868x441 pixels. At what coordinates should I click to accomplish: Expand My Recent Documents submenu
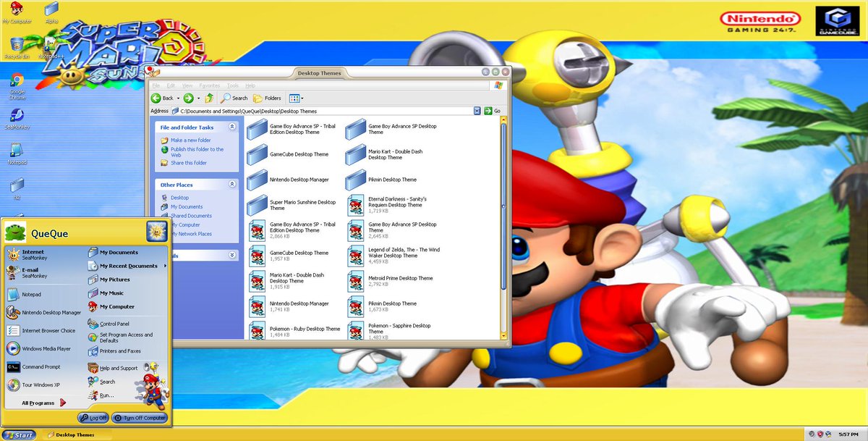click(x=127, y=266)
